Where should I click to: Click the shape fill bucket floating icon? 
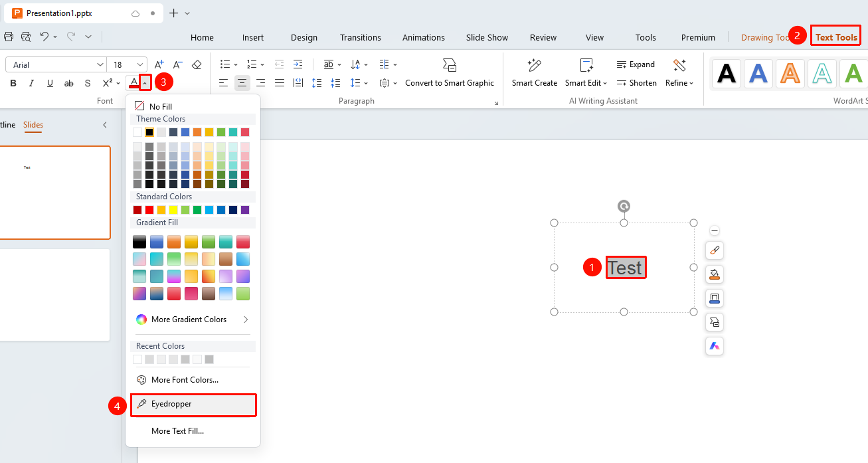715,274
